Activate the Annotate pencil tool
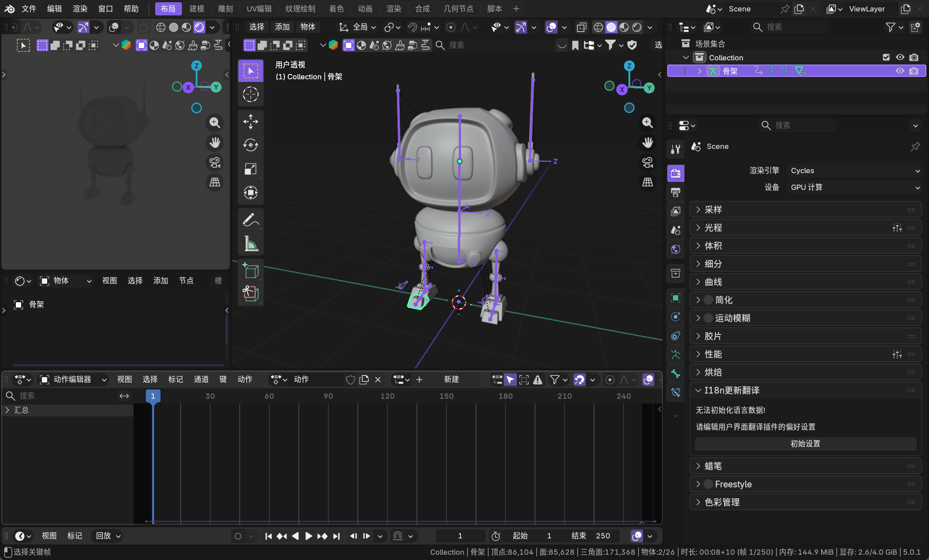 pos(250,219)
